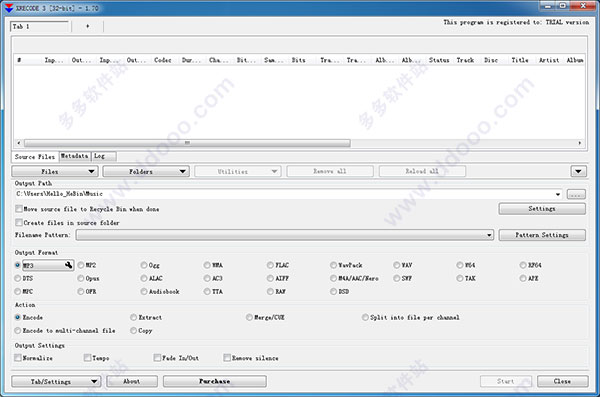Add a new tab with plus button
Viewport: 600px width, 397px height.
(x=88, y=26)
